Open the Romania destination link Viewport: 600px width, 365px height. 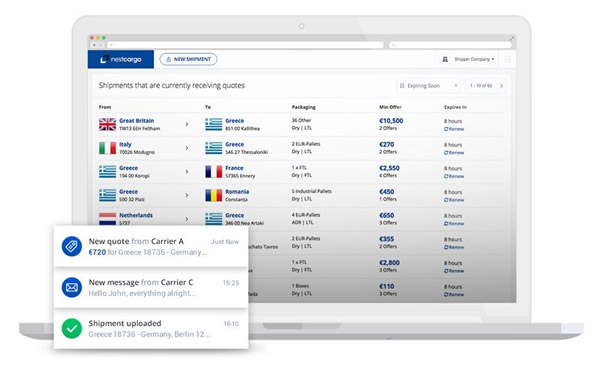237,191
